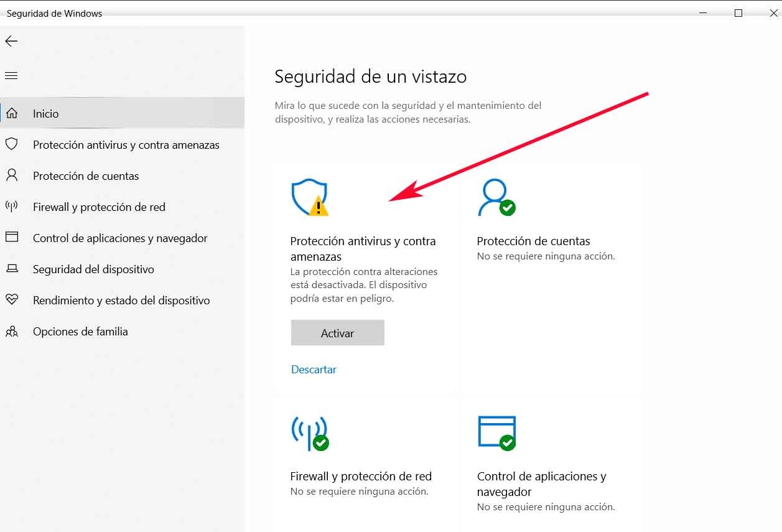782x532 pixels.
Task: Click the Descartar link
Action: pos(314,369)
